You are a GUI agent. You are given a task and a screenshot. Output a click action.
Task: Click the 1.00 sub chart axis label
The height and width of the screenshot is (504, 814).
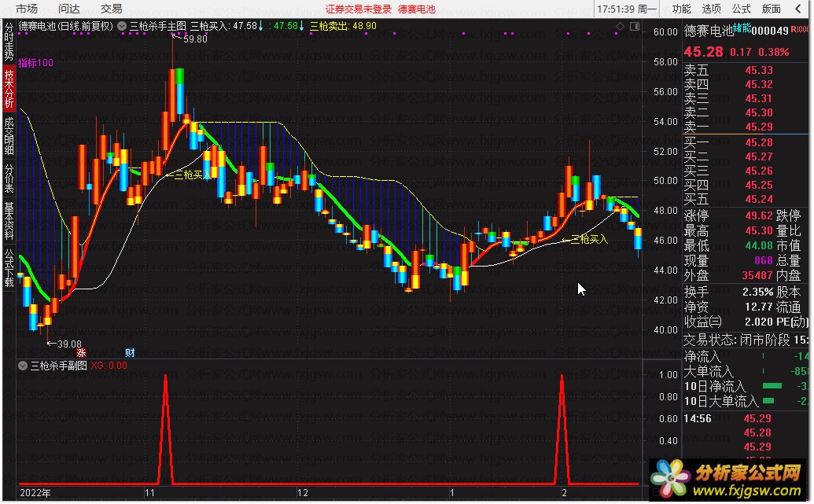click(x=669, y=375)
